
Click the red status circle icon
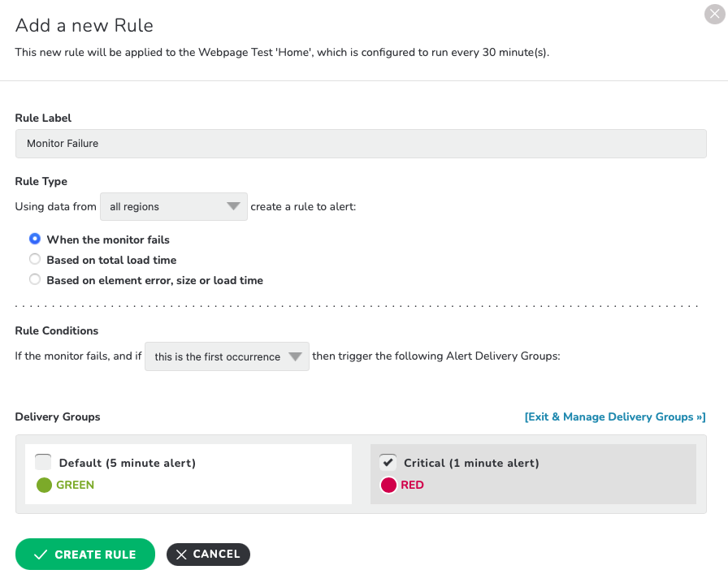coord(388,485)
